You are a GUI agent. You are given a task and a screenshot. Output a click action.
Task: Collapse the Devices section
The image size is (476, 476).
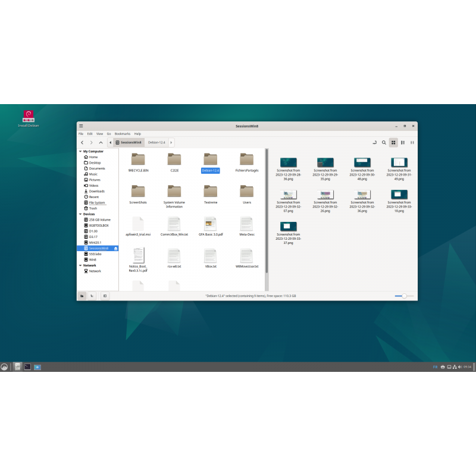pyautogui.click(x=80, y=214)
